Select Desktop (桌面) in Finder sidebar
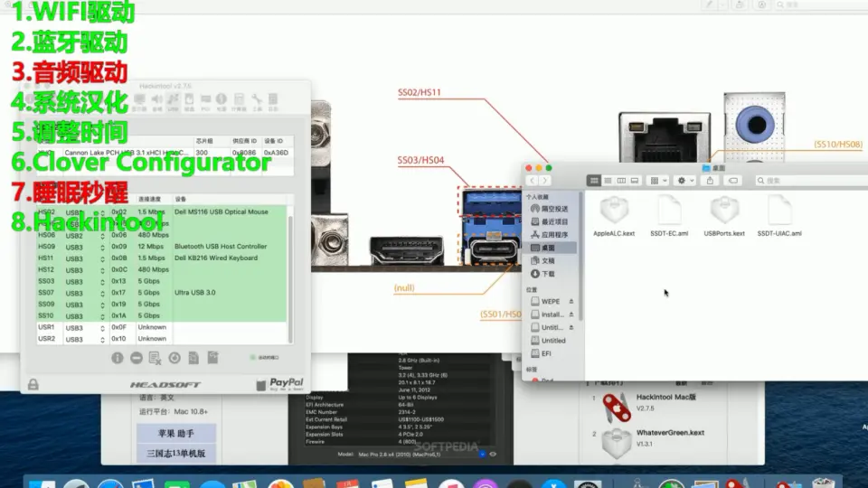 point(550,248)
